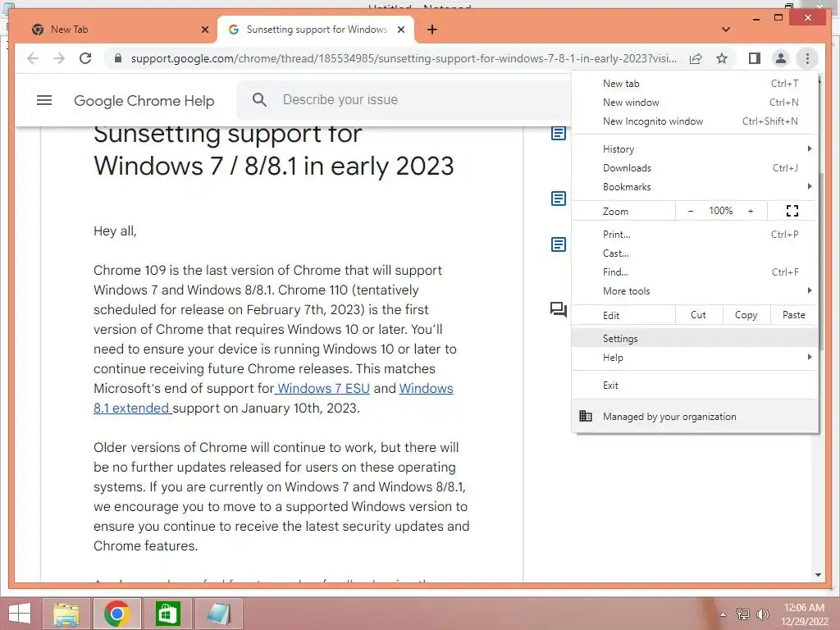The height and width of the screenshot is (630, 840).
Task: Expand the History submenu
Action: coord(695,149)
